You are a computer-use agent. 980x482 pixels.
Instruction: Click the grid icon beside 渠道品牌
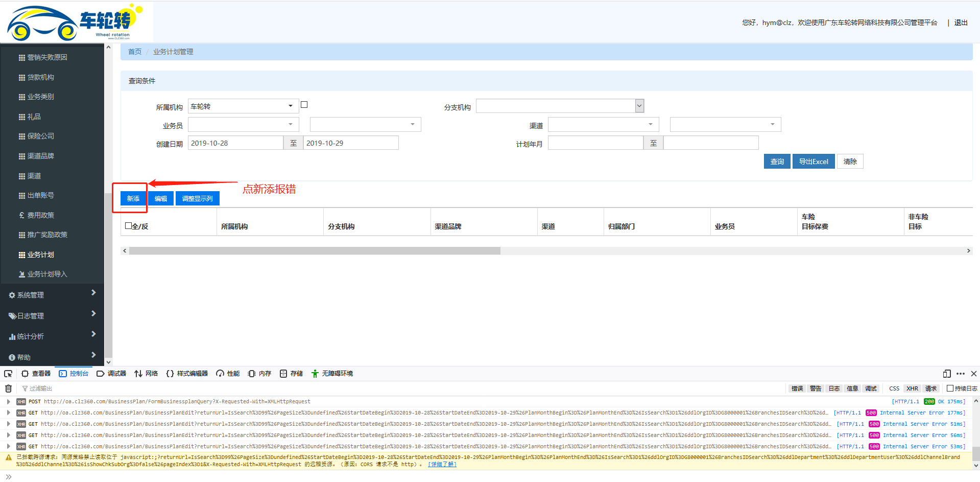[x=22, y=156]
